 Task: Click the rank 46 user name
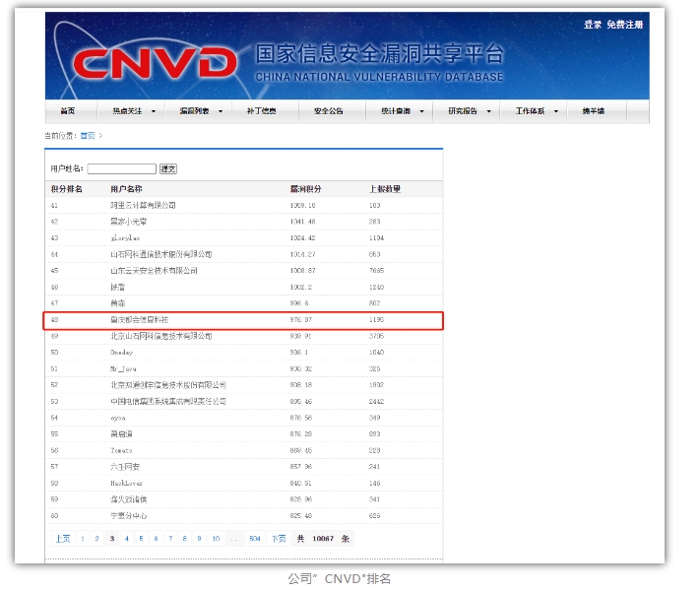[x=118, y=288]
